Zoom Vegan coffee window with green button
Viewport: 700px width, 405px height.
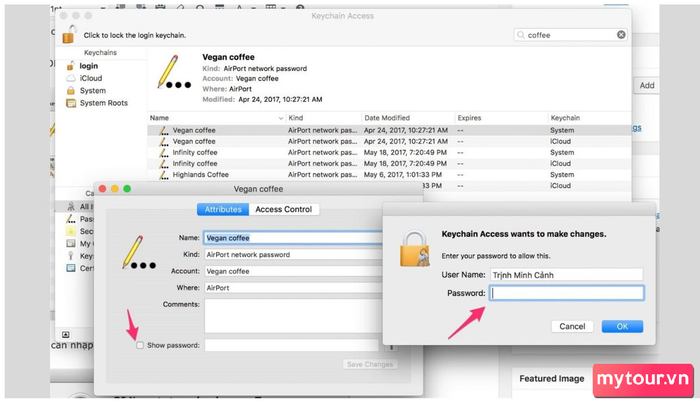127,189
